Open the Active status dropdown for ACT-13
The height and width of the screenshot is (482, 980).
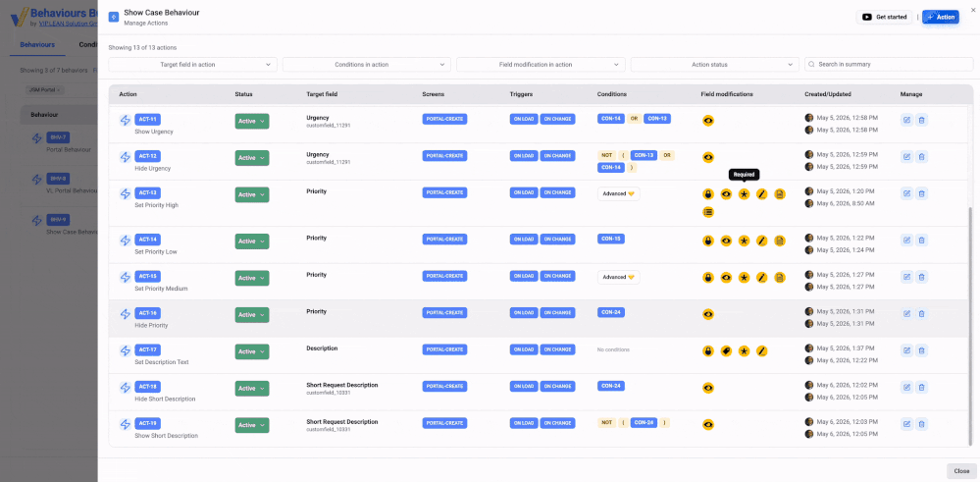click(x=252, y=195)
